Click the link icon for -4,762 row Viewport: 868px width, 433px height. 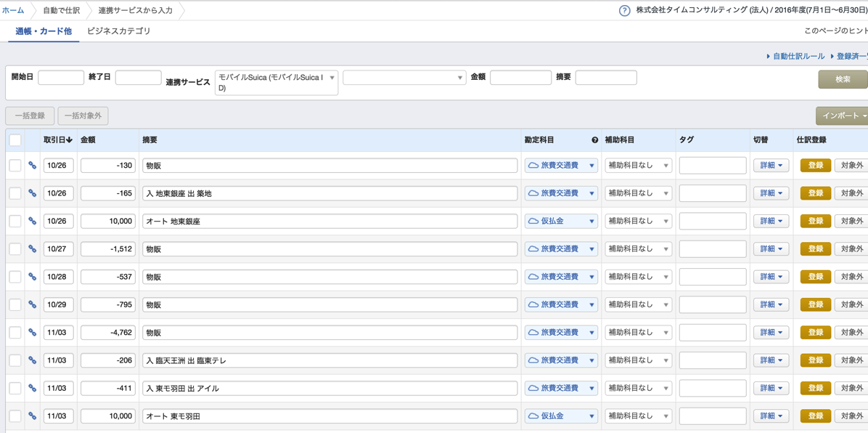point(32,333)
